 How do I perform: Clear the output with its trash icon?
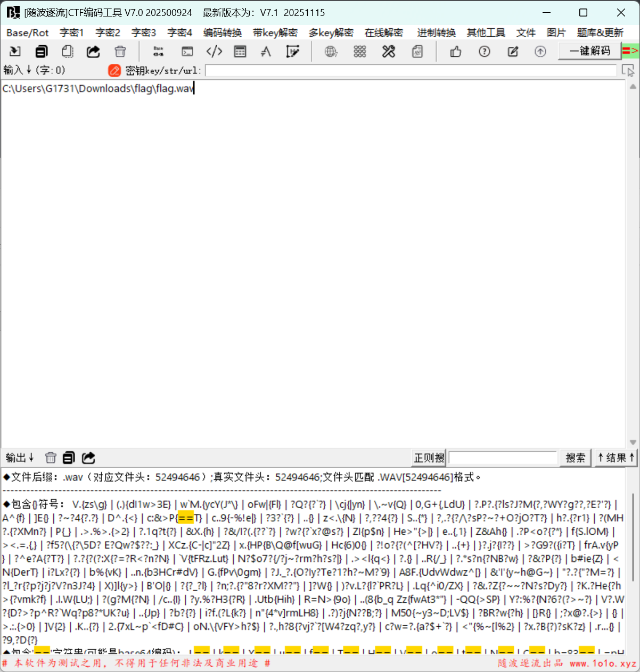coord(51,458)
